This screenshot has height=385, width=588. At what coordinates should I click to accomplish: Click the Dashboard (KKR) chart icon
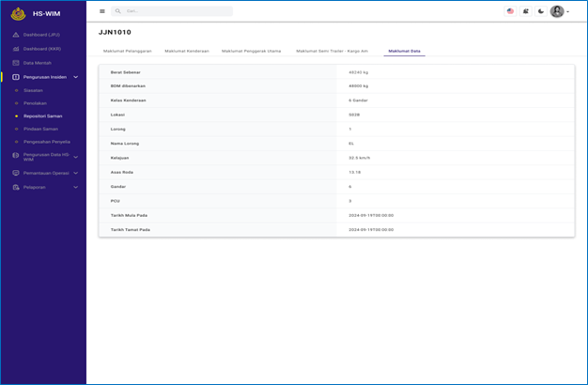pos(16,49)
